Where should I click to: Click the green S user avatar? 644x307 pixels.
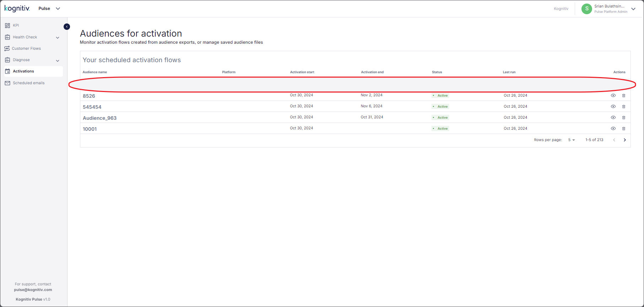coord(587,9)
